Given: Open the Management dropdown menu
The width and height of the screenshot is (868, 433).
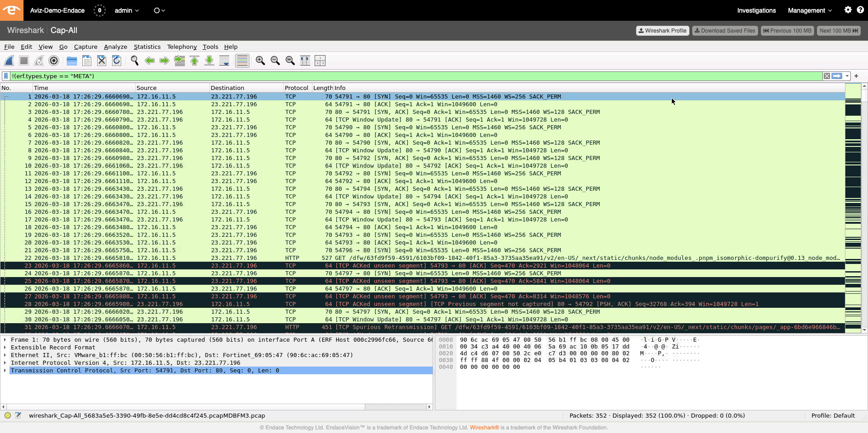Looking at the screenshot, I should (x=810, y=10).
